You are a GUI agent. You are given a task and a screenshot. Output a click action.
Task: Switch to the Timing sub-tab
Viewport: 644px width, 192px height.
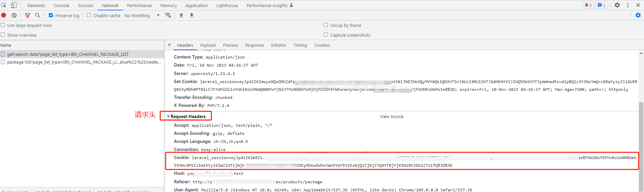pos(300,45)
